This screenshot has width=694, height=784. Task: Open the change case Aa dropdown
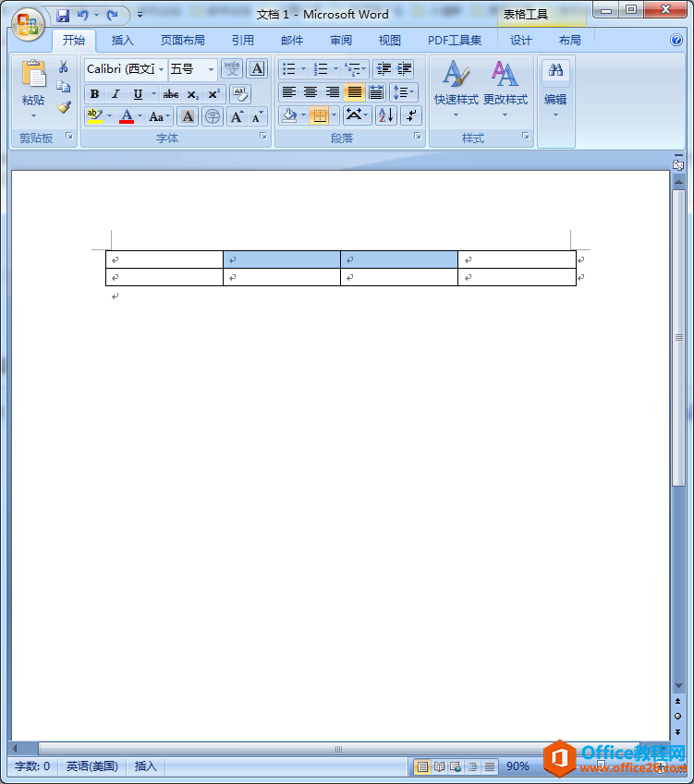click(160, 117)
